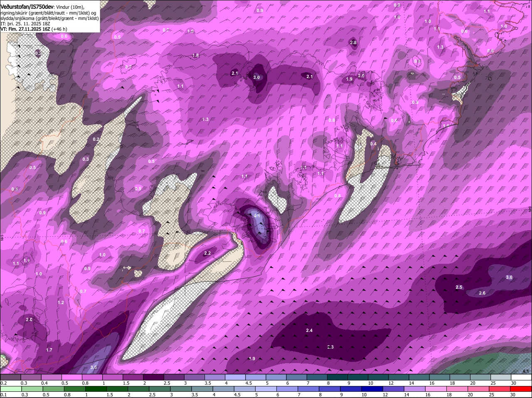Select the 1.8 precipitation value on the map
Screen dimensions: 532x398
click(196, 55)
